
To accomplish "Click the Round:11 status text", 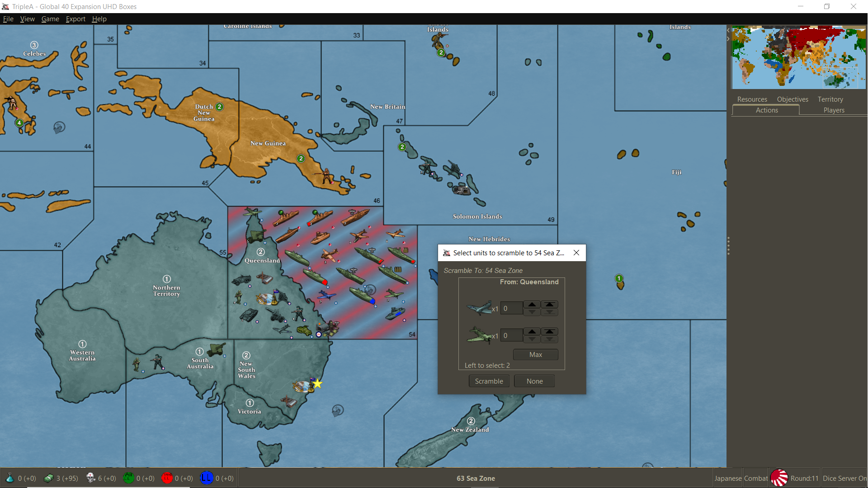I will click(x=804, y=479).
